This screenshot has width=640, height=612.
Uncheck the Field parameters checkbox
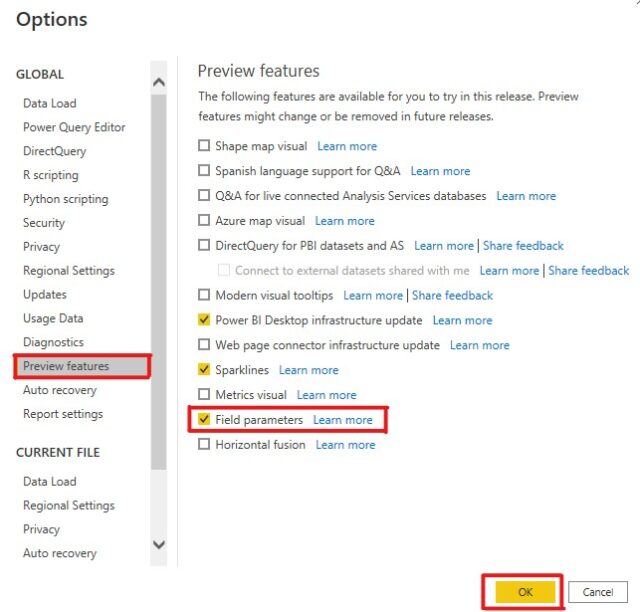pos(204,419)
